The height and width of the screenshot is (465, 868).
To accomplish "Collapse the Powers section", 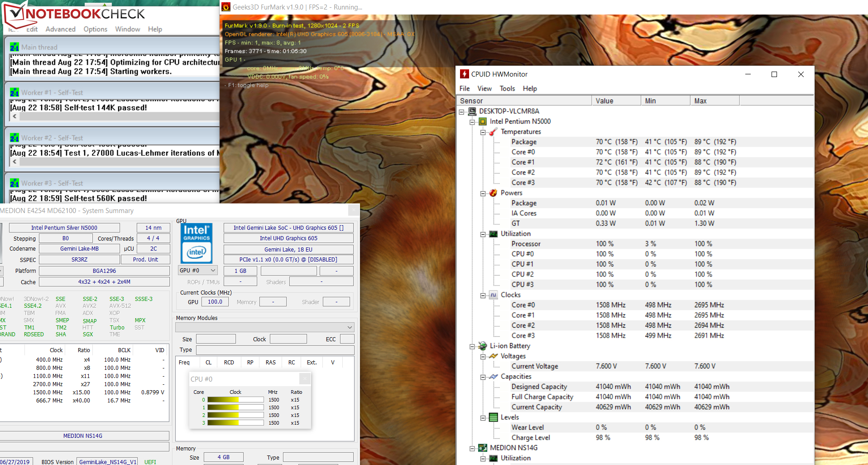I will click(x=483, y=193).
